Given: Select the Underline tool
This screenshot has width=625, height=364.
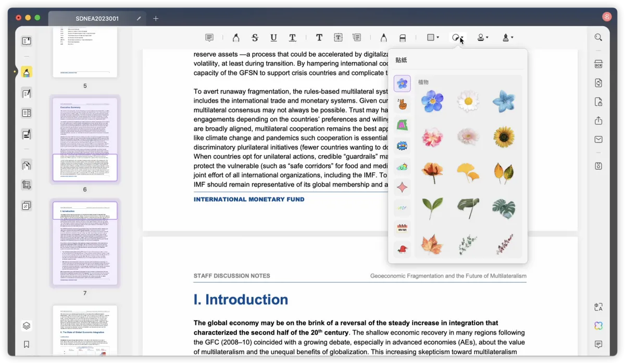Looking at the screenshot, I should 273,37.
